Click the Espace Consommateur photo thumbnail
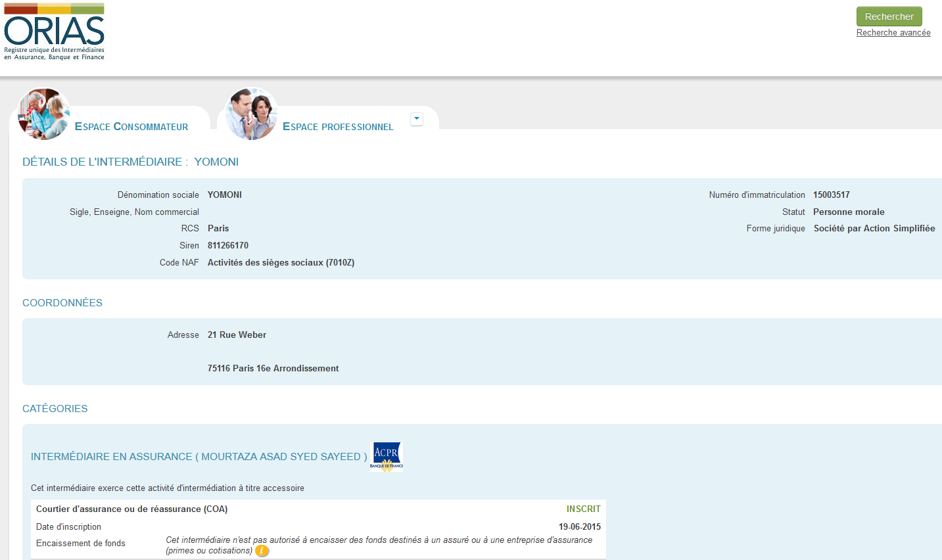Image resolution: width=942 pixels, height=560 pixels. (x=43, y=114)
